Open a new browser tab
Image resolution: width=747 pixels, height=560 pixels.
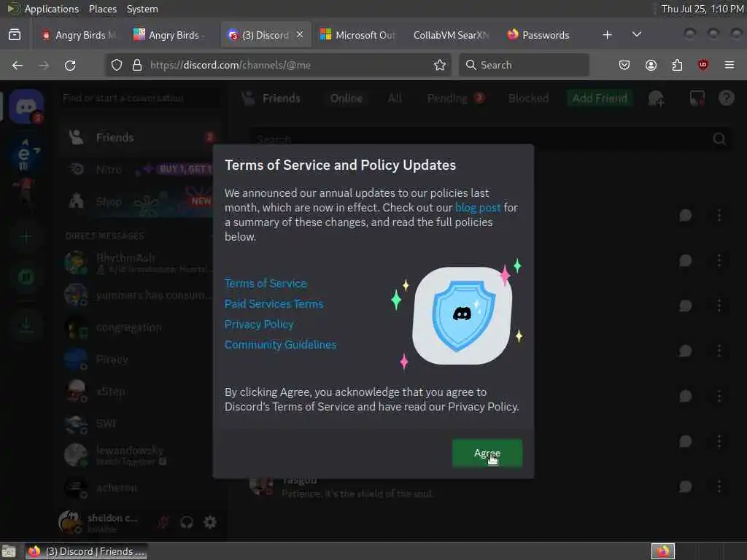pos(607,35)
